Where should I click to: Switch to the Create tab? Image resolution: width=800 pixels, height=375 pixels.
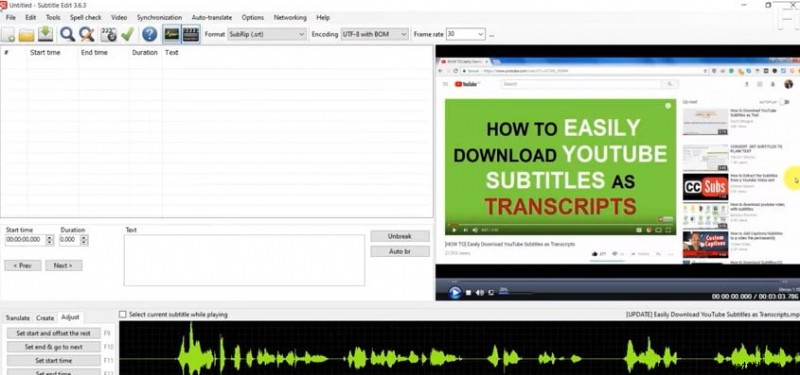45,318
